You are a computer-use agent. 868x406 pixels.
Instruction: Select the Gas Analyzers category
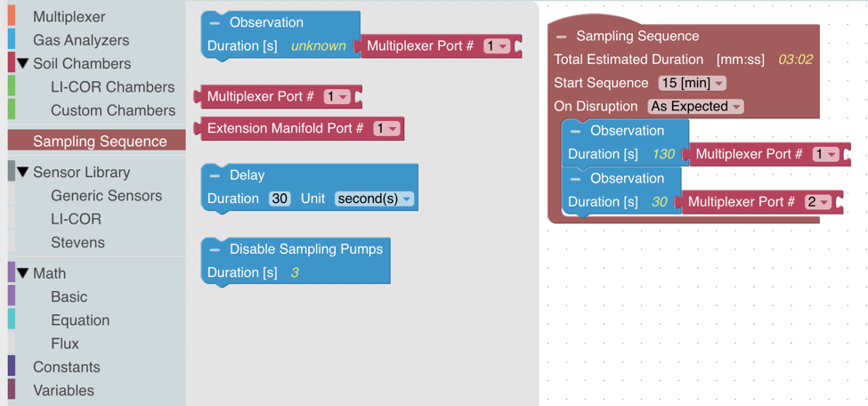tap(80, 40)
